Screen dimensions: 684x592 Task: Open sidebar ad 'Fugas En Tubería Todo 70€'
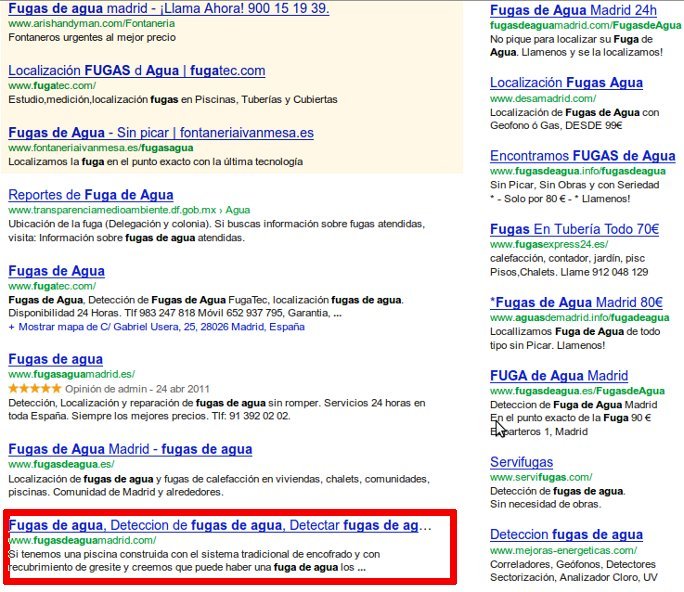pos(574,229)
